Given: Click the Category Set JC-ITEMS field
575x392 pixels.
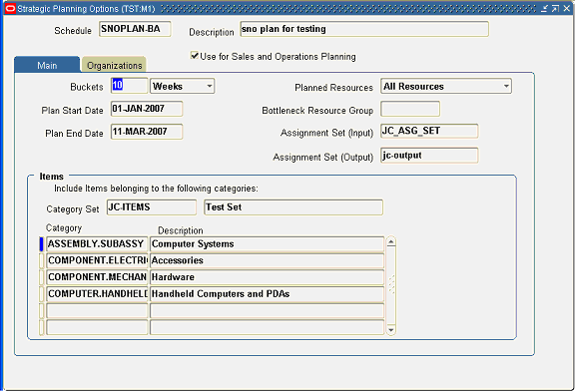Looking at the screenshot, I should click(x=152, y=207).
